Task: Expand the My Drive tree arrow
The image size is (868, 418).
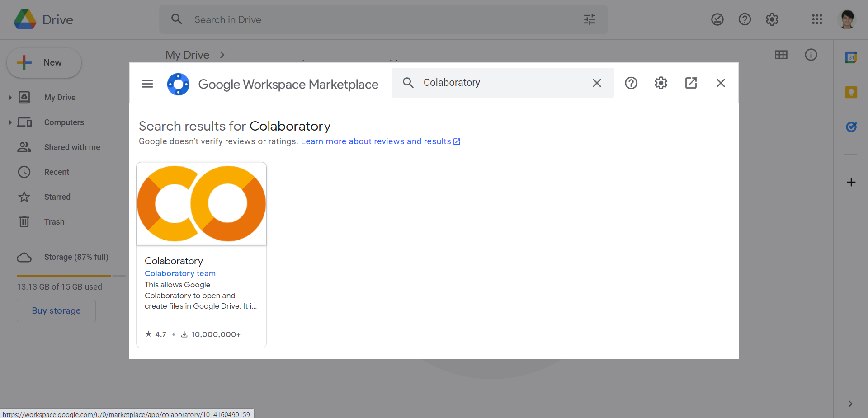Action: tap(9, 98)
